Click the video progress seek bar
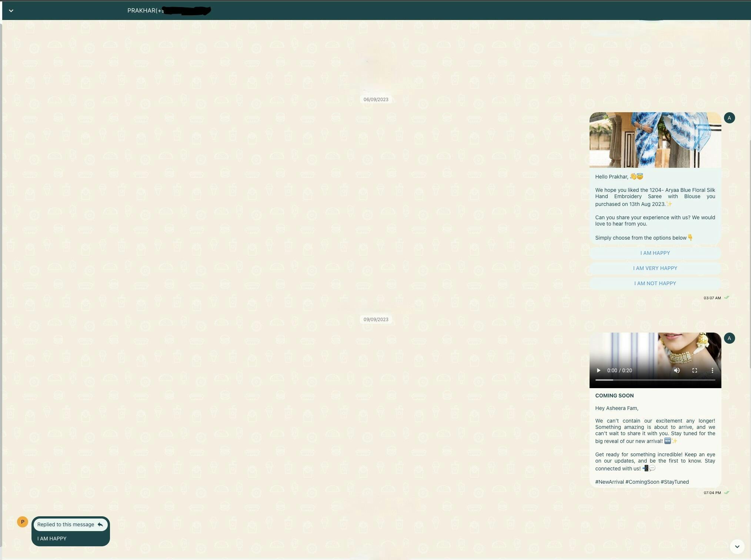Image resolution: width=751 pixels, height=560 pixels. 655,380
